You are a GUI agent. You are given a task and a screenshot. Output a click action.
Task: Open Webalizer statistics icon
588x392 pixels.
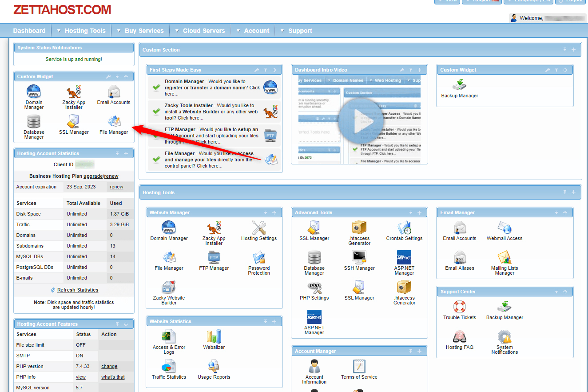214,340
